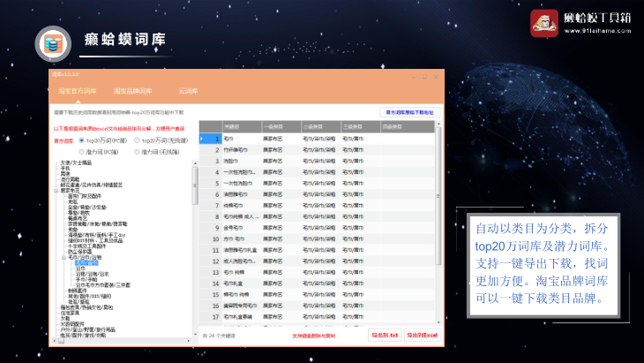Select the highlighted 毛巾/面巾 tree item
Screen dimensions: 644x363
pos(86,263)
